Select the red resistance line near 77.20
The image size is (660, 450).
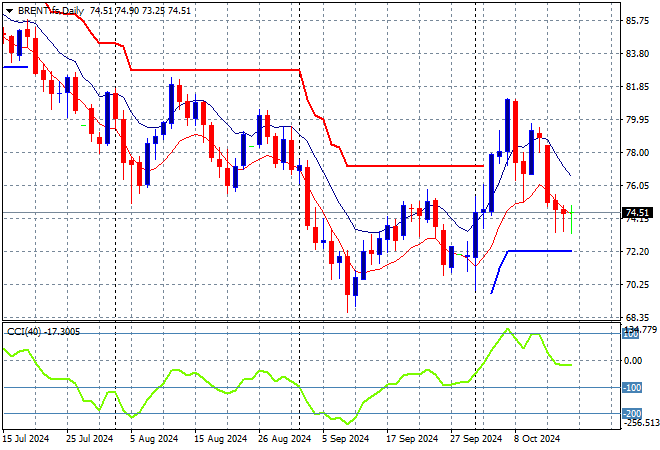(x=415, y=166)
